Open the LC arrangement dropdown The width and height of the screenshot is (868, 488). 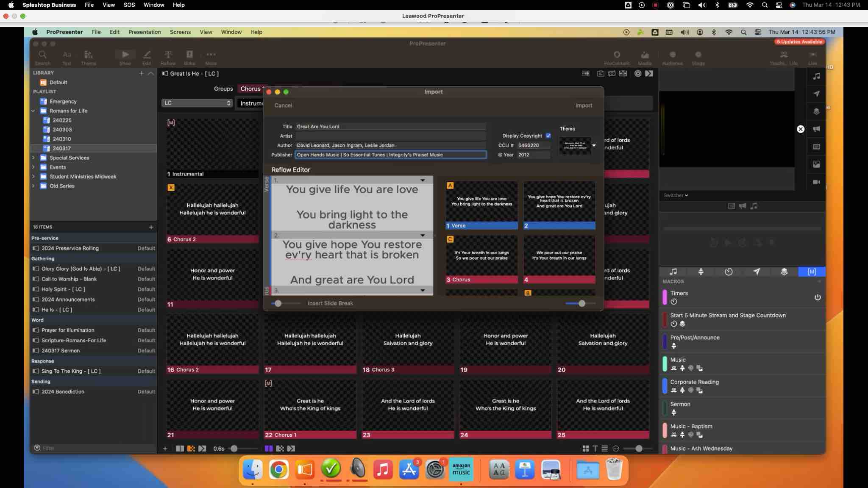coord(197,103)
